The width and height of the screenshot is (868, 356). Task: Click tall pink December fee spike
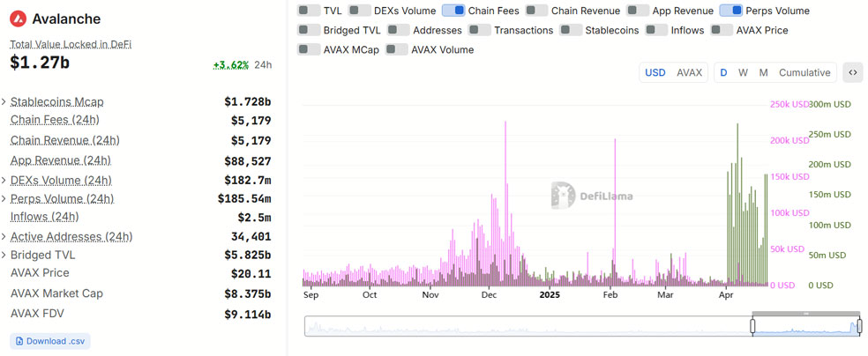coord(505,204)
